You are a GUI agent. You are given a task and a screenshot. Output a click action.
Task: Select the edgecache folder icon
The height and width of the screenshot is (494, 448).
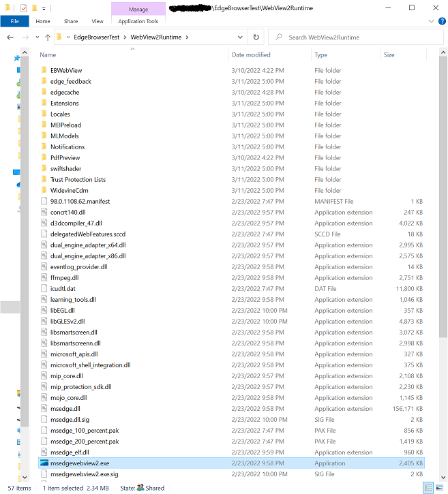coord(44,92)
